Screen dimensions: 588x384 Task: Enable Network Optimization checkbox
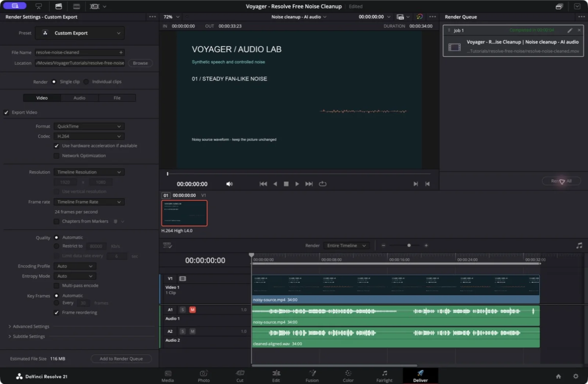(x=57, y=156)
